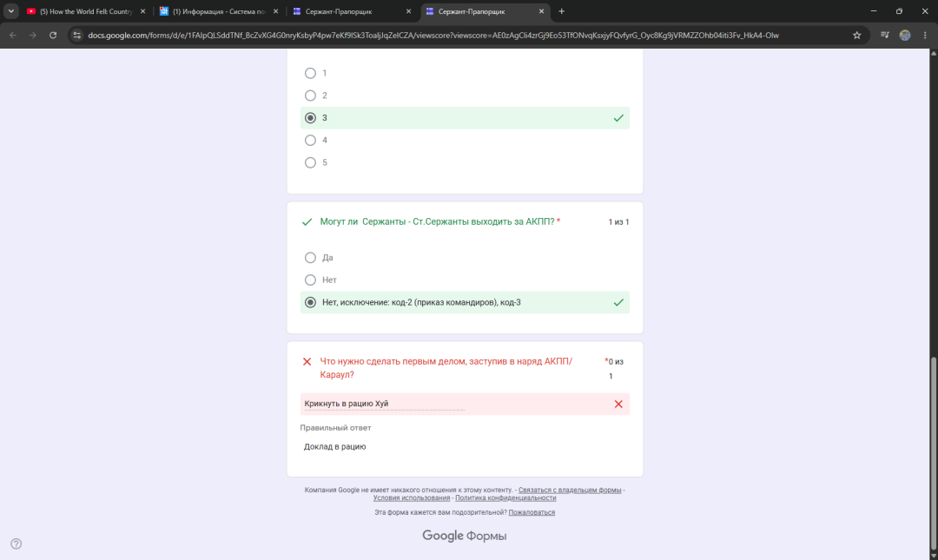Open the help question-mark icon
The image size is (938, 560).
(x=17, y=544)
